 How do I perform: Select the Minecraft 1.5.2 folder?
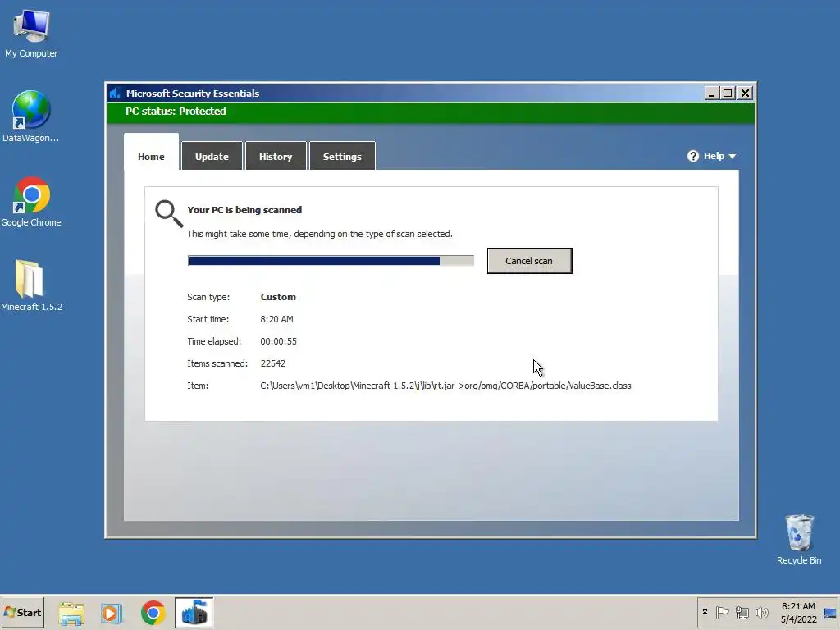pyautogui.click(x=31, y=285)
